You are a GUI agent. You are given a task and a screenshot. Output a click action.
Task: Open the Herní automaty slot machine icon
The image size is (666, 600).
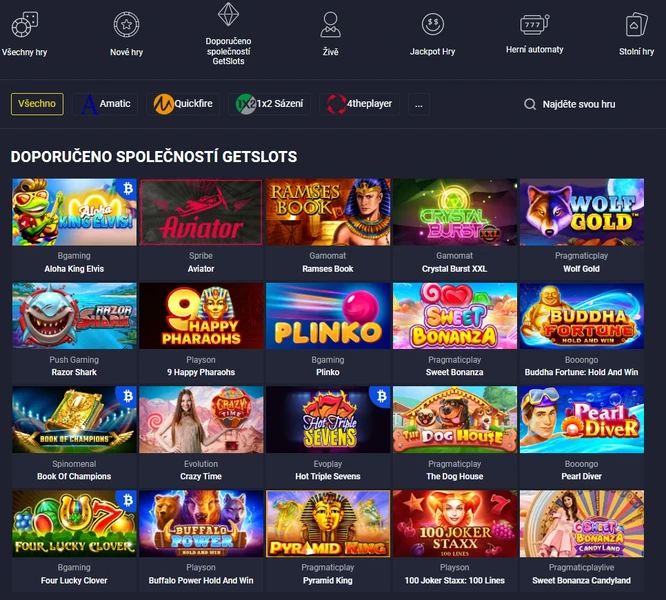[x=534, y=24]
